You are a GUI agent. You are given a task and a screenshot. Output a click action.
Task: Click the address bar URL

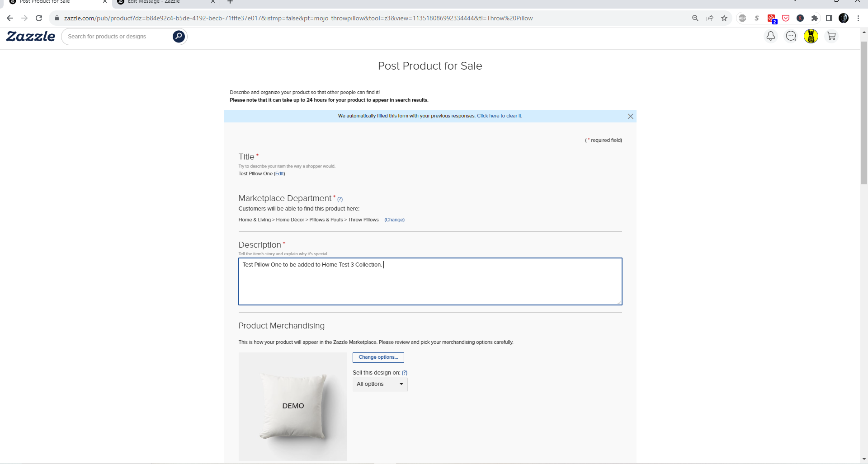[298, 18]
